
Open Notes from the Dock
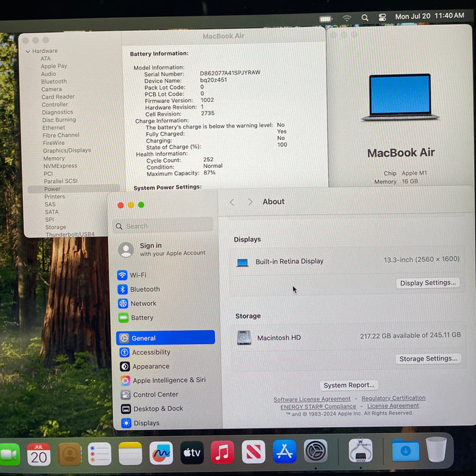(131, 454)
